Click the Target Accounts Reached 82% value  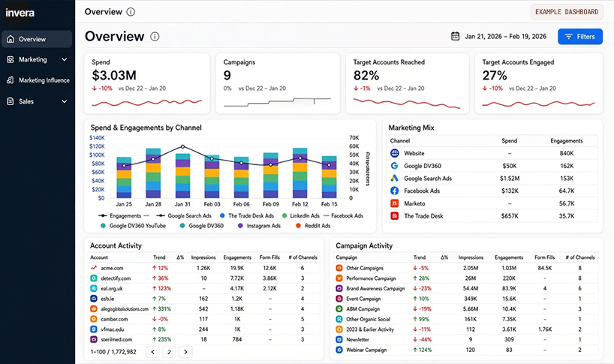tap(366, 75)
